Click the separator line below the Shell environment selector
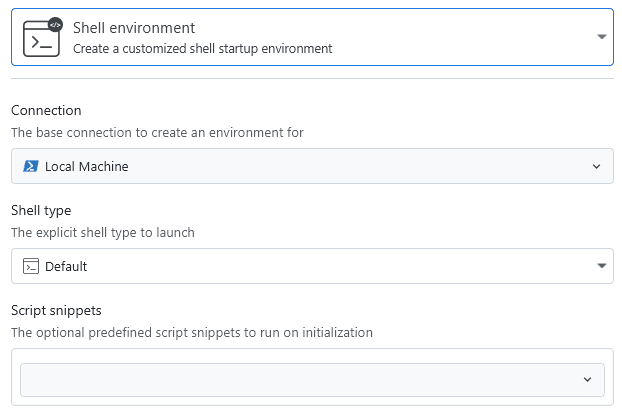Image resolution: width=622 pixels, height=411 pixels. (311, 78)
